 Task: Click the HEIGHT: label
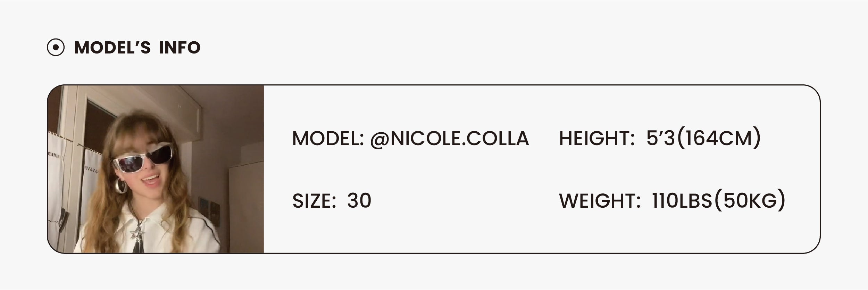point(597,139)
